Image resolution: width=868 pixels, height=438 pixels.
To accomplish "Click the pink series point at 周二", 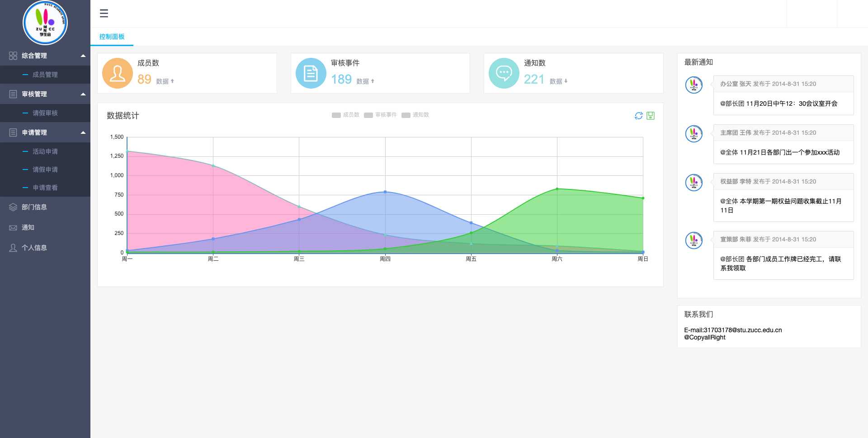I will 213,166.
